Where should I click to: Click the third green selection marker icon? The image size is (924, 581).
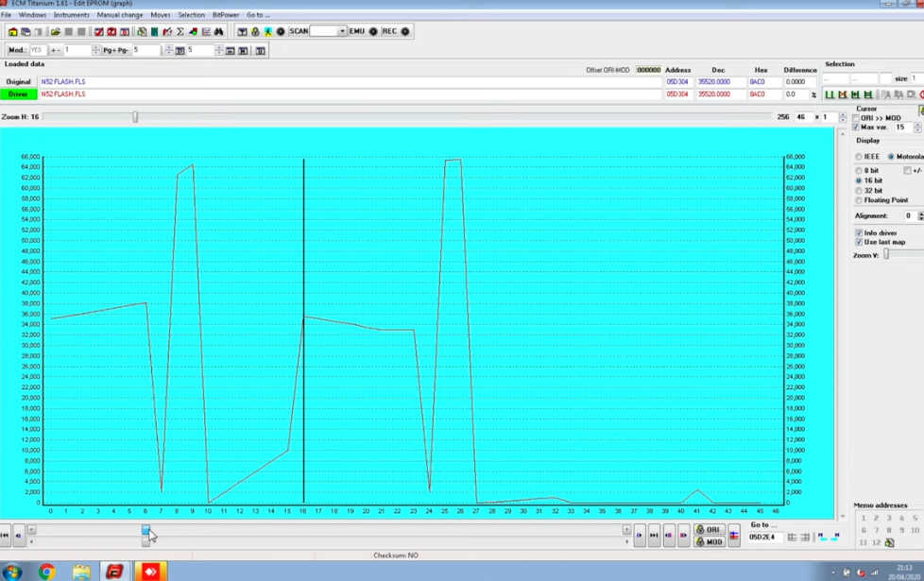tap(855, 94)
